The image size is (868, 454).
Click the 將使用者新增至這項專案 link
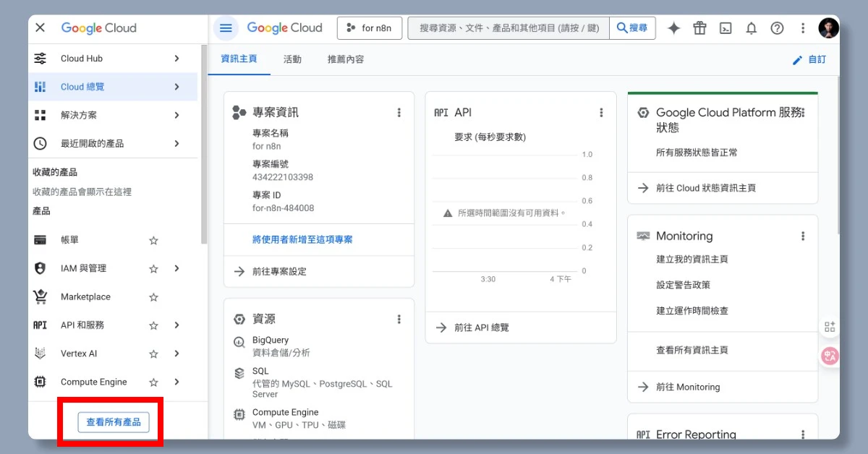302,239
